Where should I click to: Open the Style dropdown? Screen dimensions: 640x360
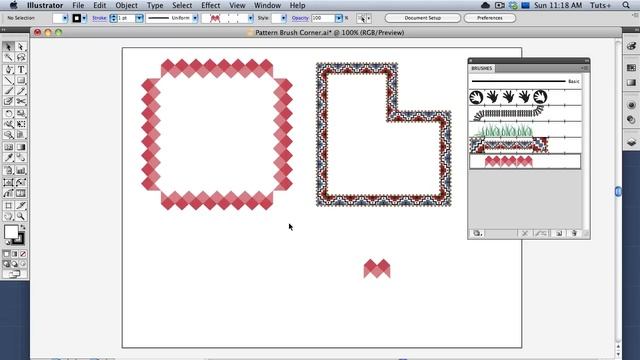tap(284, 18)
